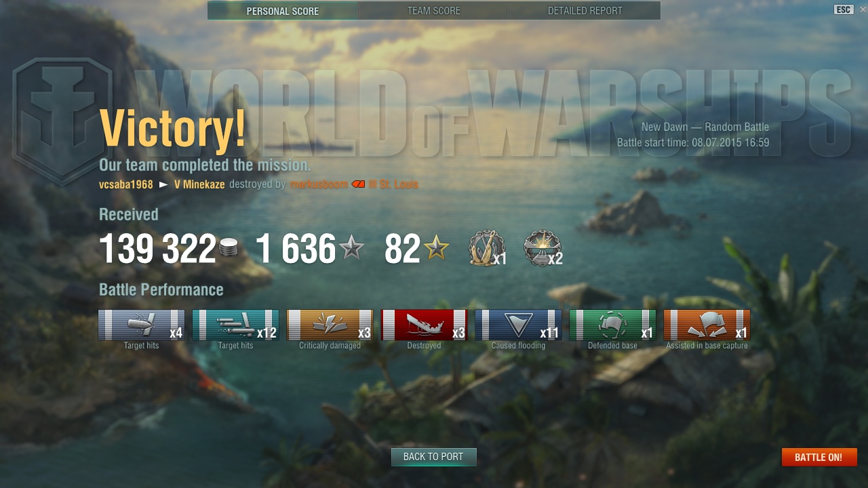Viewport: 868px width, 488px height.
Task: Click the ESC key button
Action: [844, 9]
